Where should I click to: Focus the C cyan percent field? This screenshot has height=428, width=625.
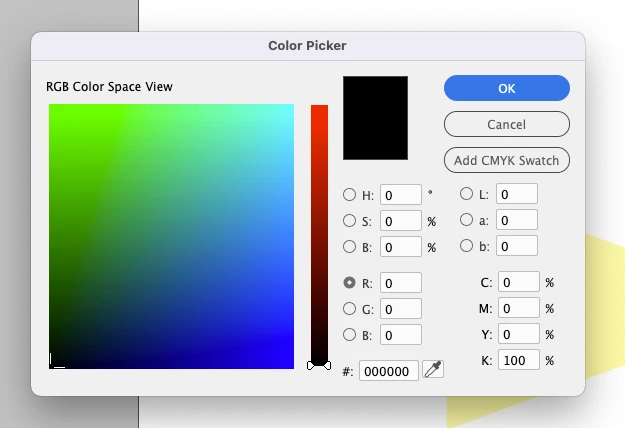tap(519, 282)
